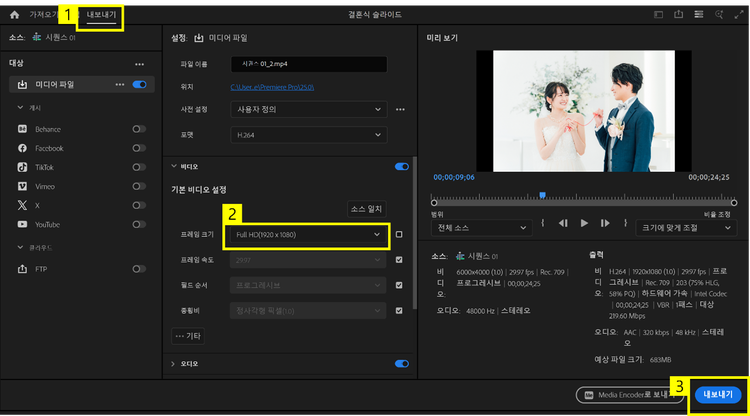The width and height of the screenshot is (750, 416).
Task: Set in point bracket in preview
Action: click(x=543, y=223)
